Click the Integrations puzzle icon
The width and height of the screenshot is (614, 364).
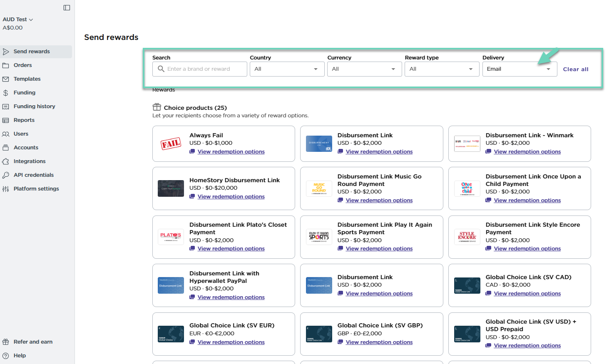point(6,161)
